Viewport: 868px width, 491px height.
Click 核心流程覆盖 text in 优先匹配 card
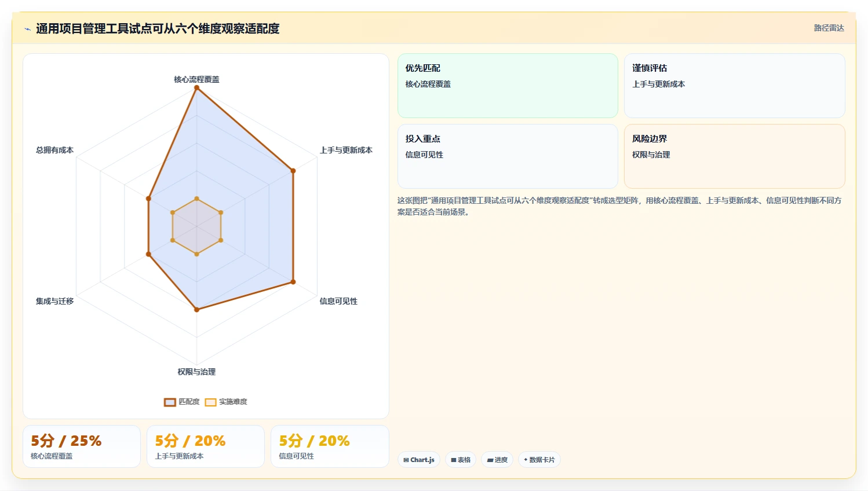428,84
